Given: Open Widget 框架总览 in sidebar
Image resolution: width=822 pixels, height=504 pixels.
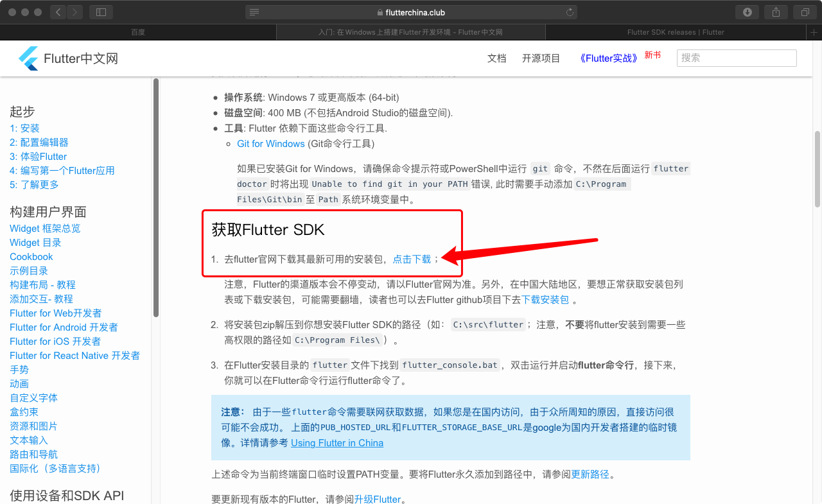Looking at the screenshot, I should tap(45, 229).
